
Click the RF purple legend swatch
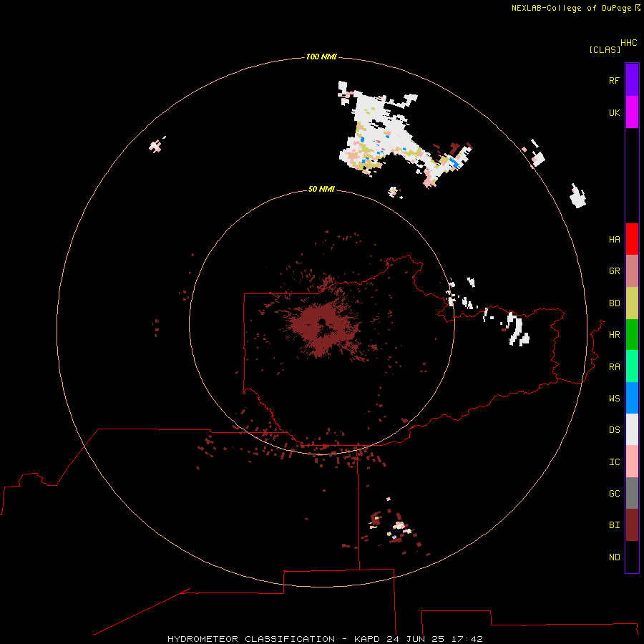coord(632,80)
